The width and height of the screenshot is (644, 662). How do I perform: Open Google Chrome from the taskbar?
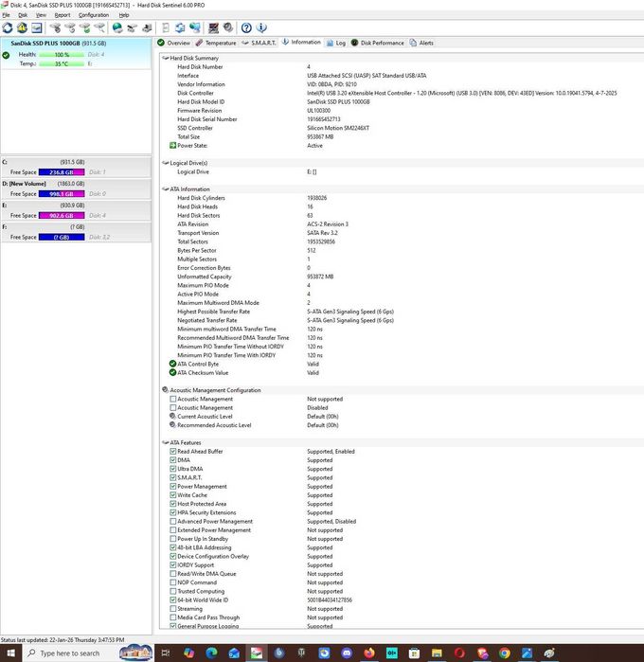coord(505,653)
